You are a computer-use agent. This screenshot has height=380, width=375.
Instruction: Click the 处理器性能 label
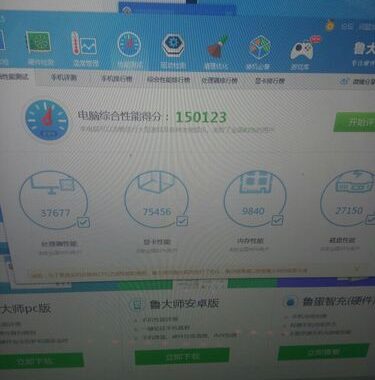pyautogui.click(x=59, y=244)
